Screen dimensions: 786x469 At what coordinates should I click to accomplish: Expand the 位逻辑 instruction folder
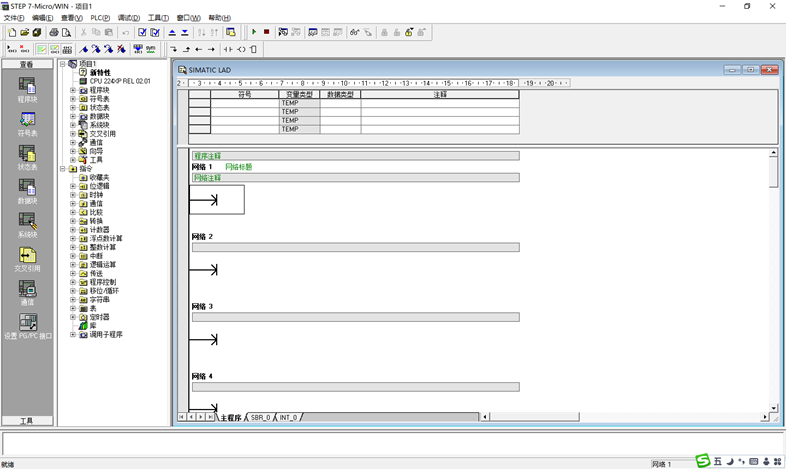click(x=73, y=186)
